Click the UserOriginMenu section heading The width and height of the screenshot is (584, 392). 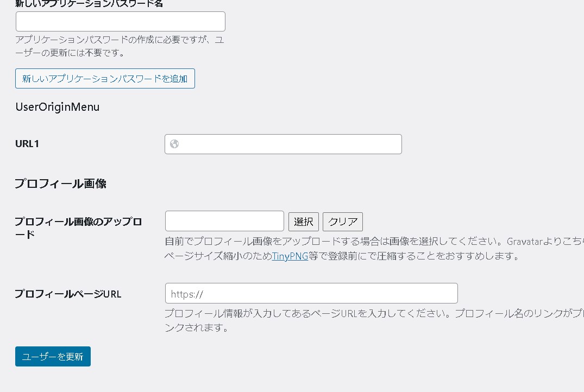(x=58, y=107)
